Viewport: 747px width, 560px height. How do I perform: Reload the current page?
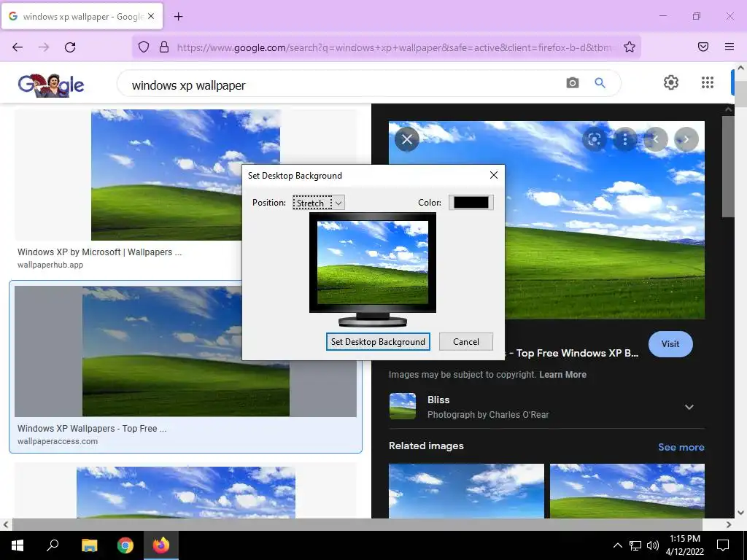[x=70, y=47]
